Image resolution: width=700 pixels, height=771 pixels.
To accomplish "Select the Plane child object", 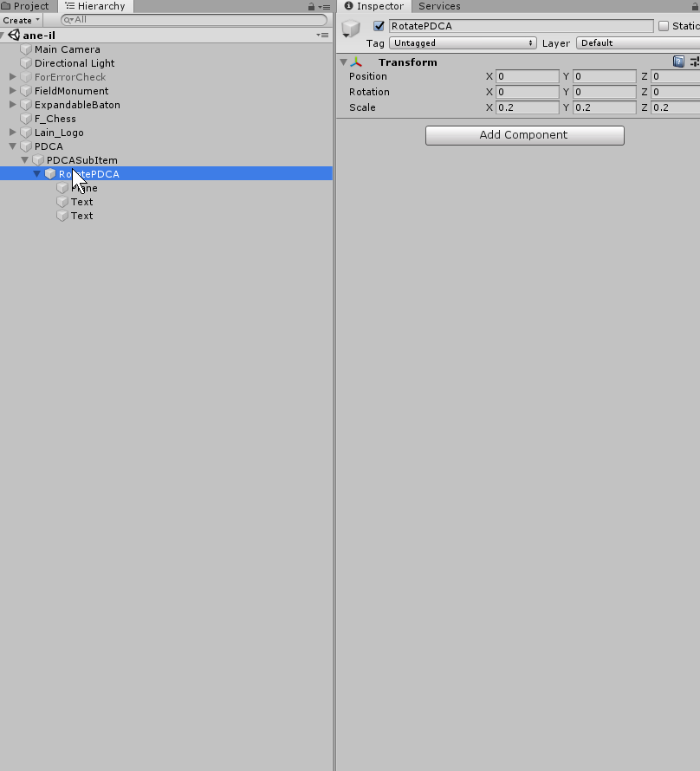I will click(x=84, y=188).
